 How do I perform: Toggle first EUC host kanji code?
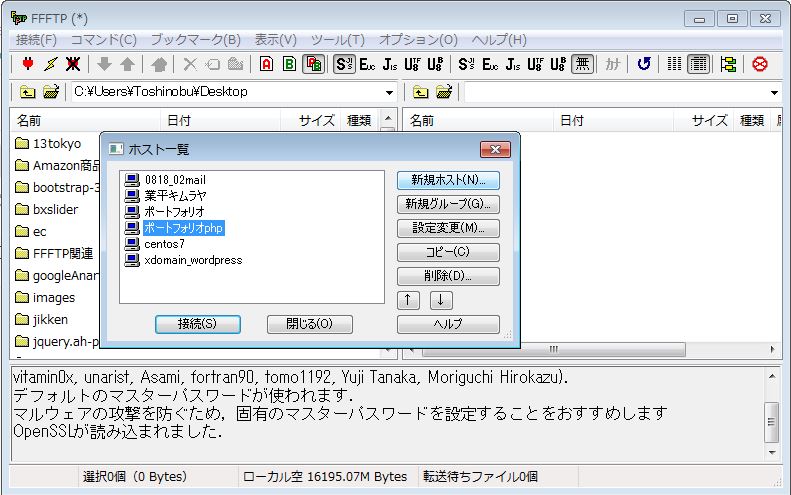pyautogui.click(x=367, y=64)
